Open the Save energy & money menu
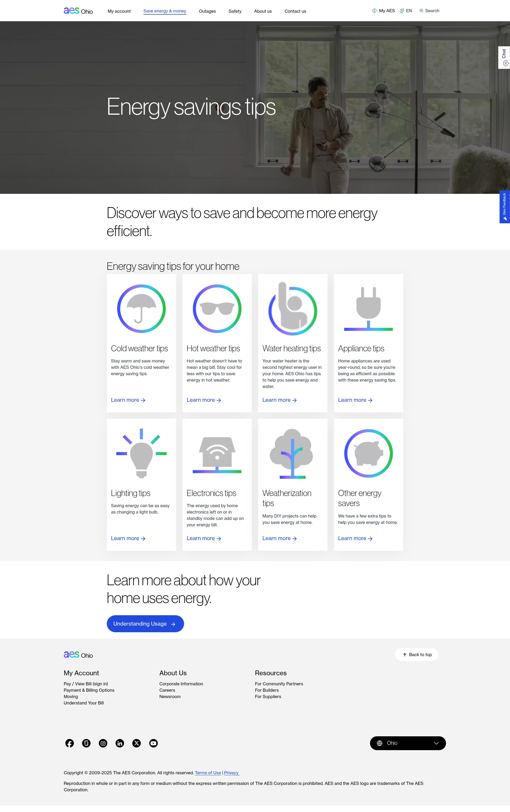The height and width of the screenshot is (812, 510). (x=165, y=11)
